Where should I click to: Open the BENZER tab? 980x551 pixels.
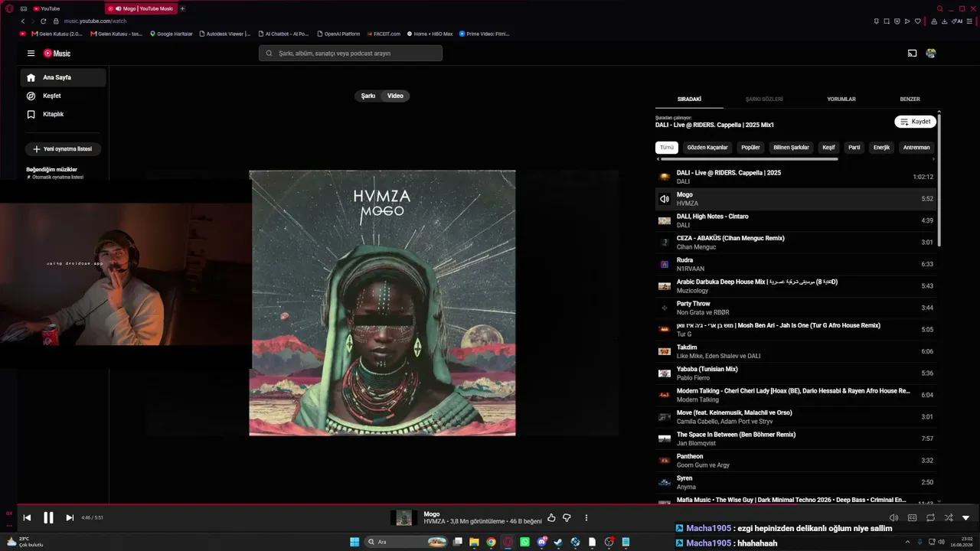pyautogui.click(x=910, y=99)
